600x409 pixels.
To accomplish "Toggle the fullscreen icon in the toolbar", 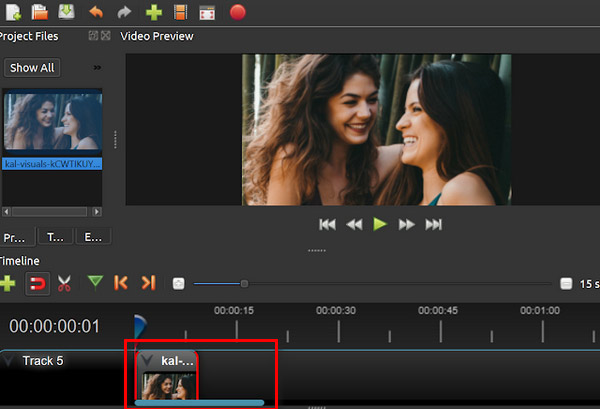I will pos(207,13).
